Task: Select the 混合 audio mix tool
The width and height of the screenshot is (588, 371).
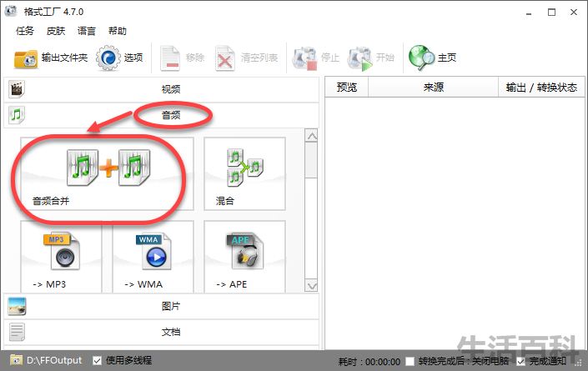Action: (x=244, y=173)
